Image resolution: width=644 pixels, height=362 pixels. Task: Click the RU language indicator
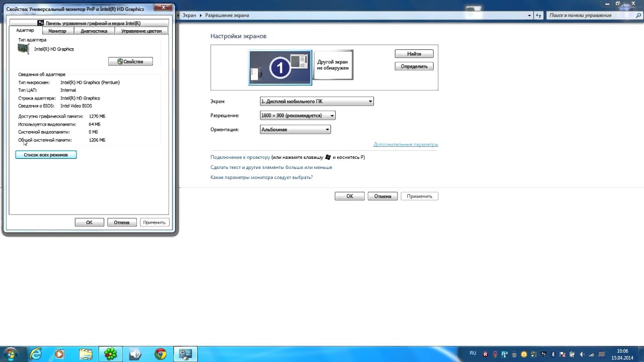(x=473, y=353)
